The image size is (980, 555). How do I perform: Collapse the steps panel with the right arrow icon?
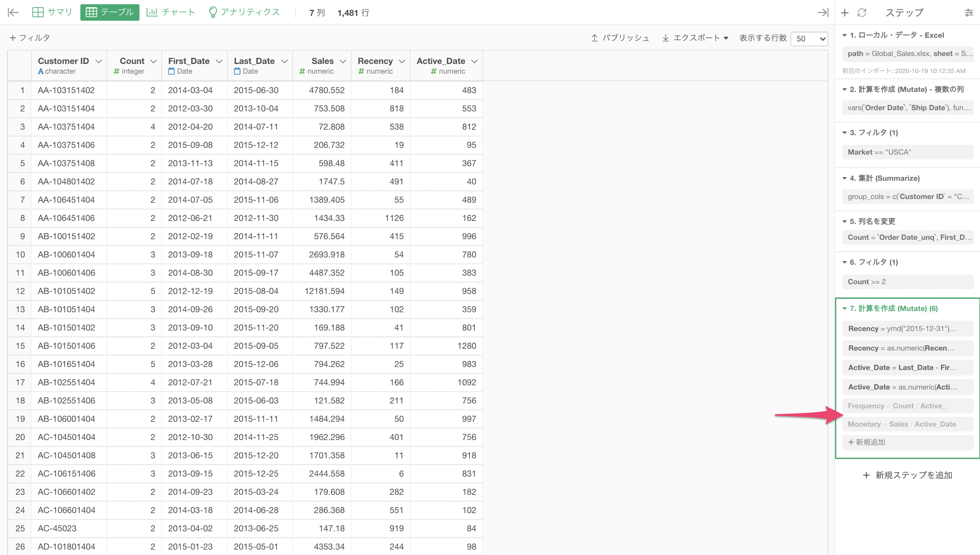[823, 13]
